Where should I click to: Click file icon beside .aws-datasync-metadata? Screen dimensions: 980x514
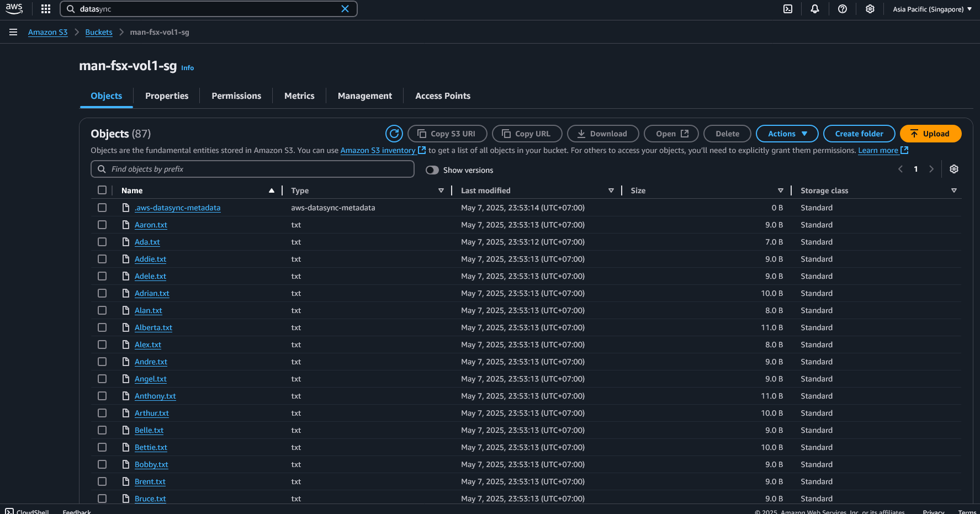[x=126, y=208]
